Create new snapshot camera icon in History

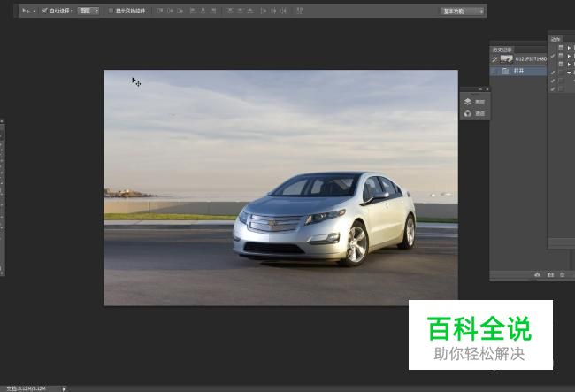[x=550, y=275]
